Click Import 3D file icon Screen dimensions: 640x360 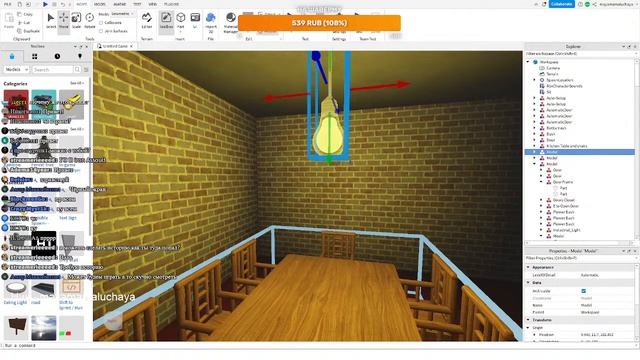point(211,21)
